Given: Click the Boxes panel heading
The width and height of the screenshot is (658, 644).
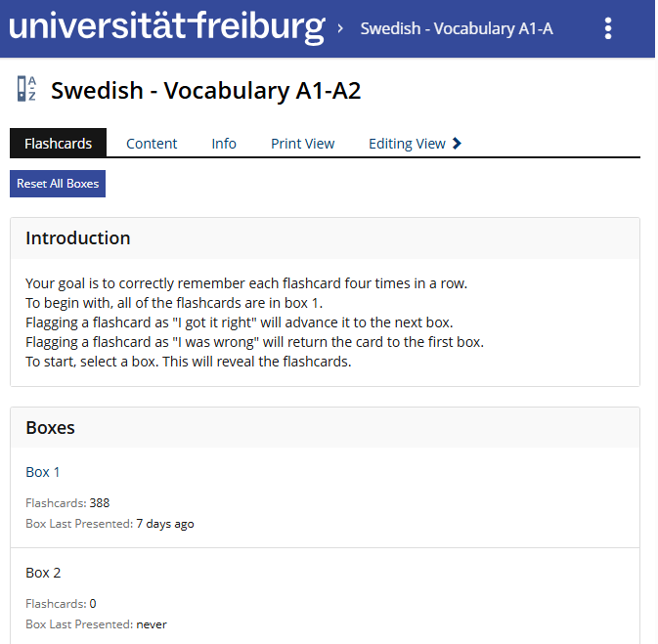Looking at the screenshot, I should (51, 428).
